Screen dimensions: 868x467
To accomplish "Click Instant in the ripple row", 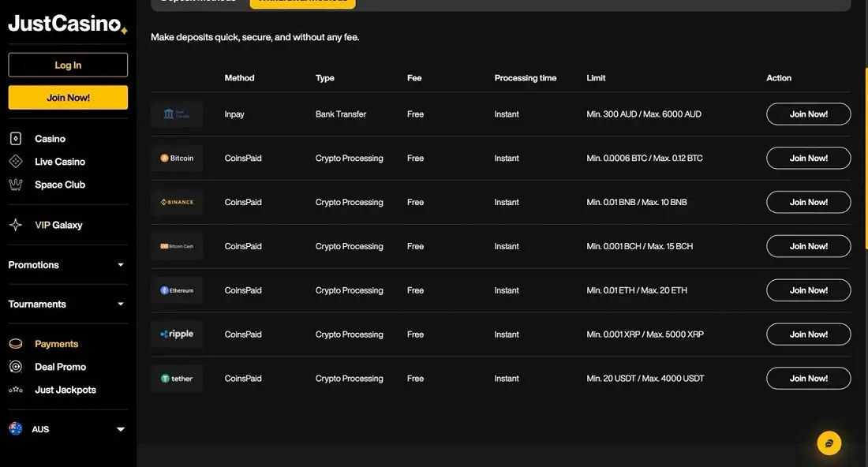I will [507, 334].
